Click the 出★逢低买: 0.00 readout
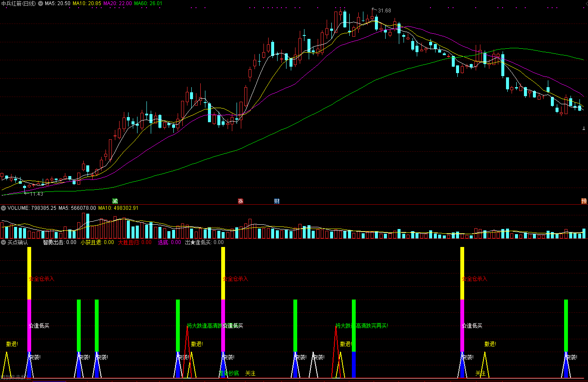Screen dimensions: 588x382 click(x=204, y=242)
